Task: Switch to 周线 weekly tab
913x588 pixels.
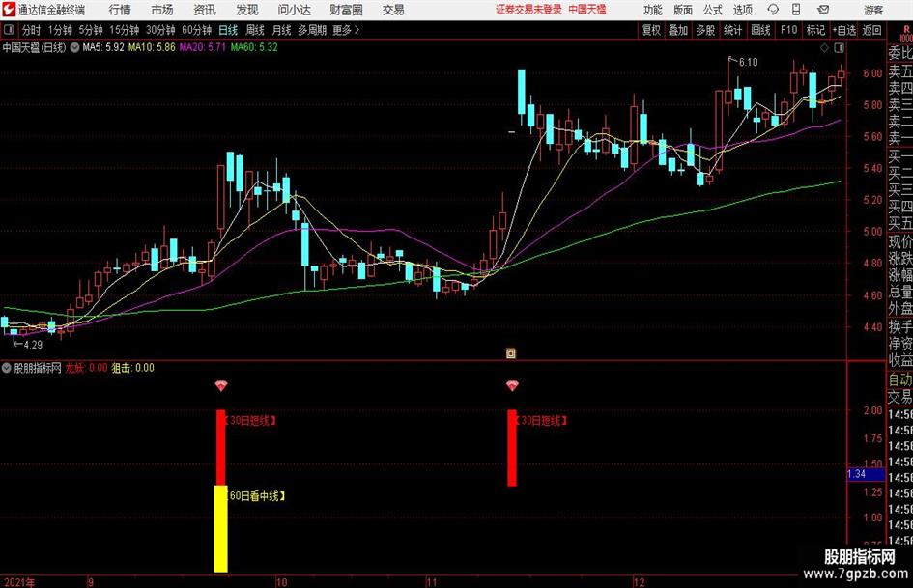Action: click(254, 30)
